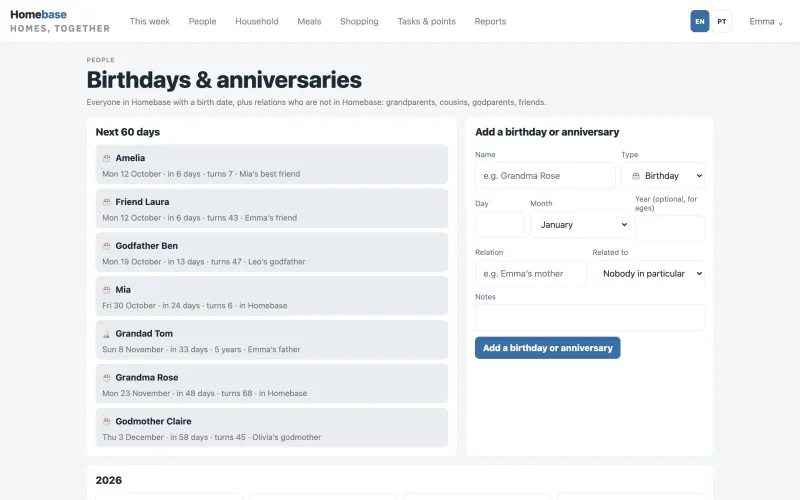
Task: Select Mia's birthday row
Action: (271, 296)
